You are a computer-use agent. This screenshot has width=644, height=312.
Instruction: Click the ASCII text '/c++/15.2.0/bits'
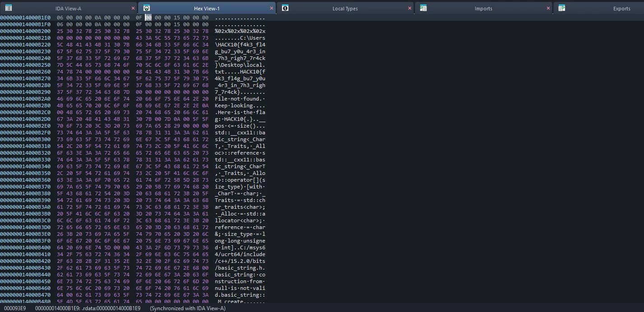(x=240, y=261)
